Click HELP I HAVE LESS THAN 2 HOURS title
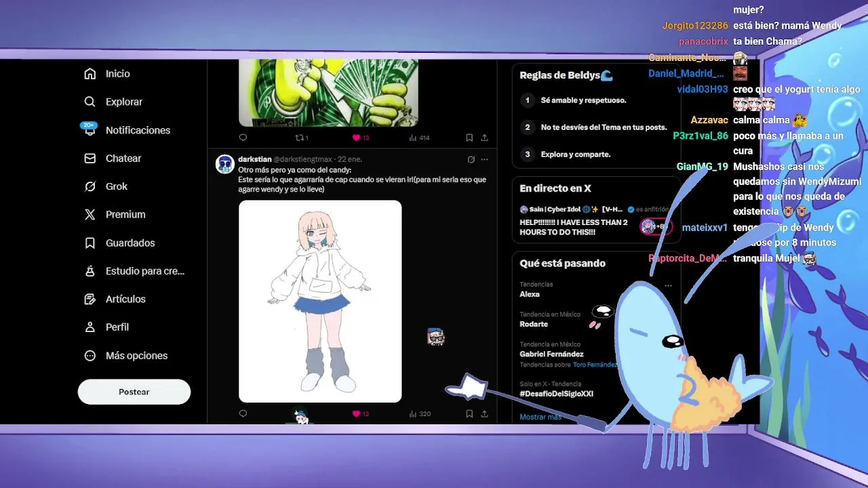The image size is (868, 488). coord(573,227)
